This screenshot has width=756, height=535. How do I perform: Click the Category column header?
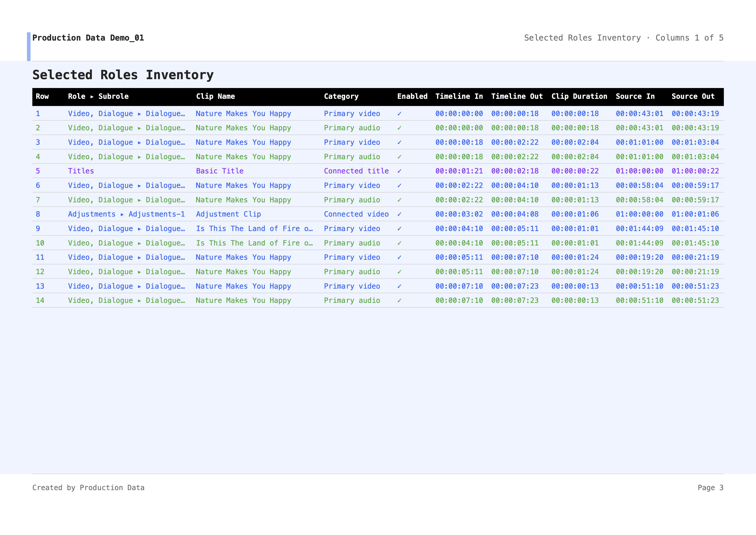point(341,96)
